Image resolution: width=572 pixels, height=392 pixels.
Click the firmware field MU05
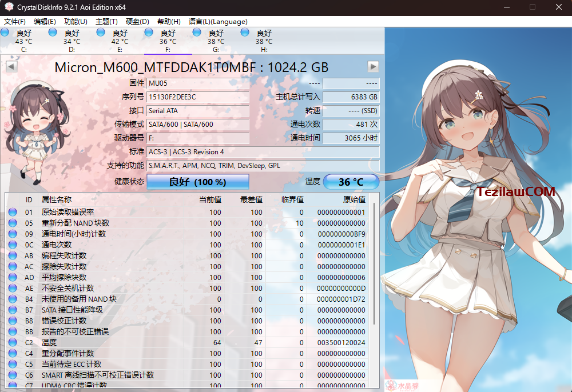point(198,83)
